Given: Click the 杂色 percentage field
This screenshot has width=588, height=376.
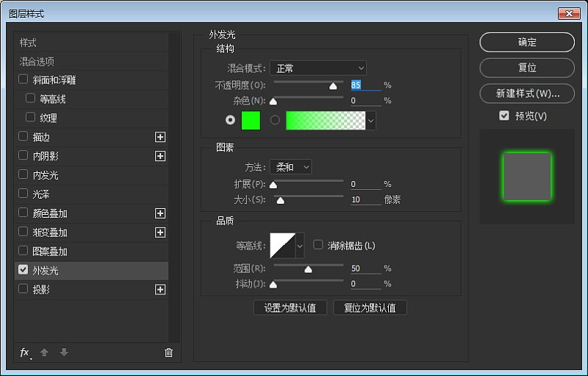Looking at the screenshot, I should (365, 101).
